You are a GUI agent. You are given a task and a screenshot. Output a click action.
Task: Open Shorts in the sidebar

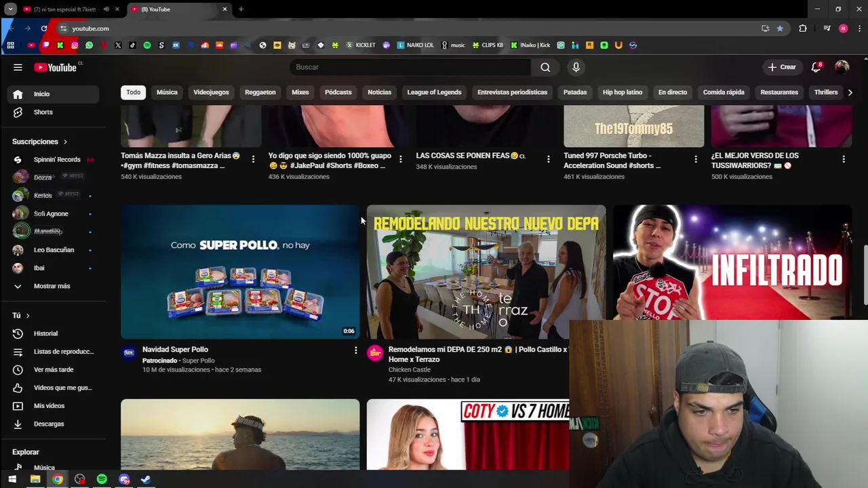coord(52,112)
